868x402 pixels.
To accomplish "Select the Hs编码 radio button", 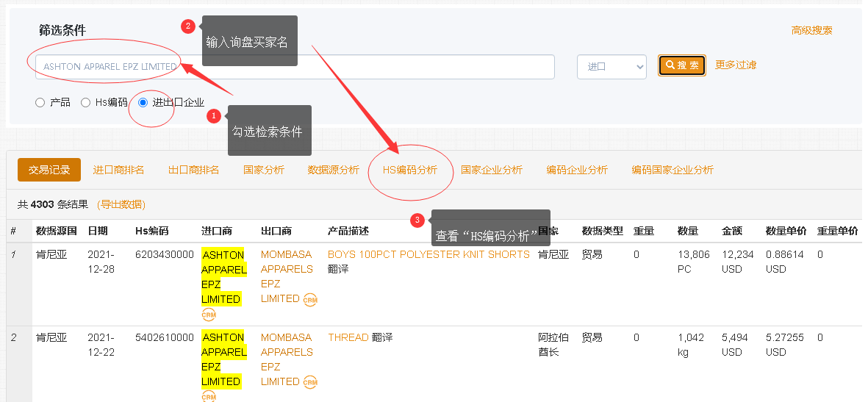I will tap(85, 102).
